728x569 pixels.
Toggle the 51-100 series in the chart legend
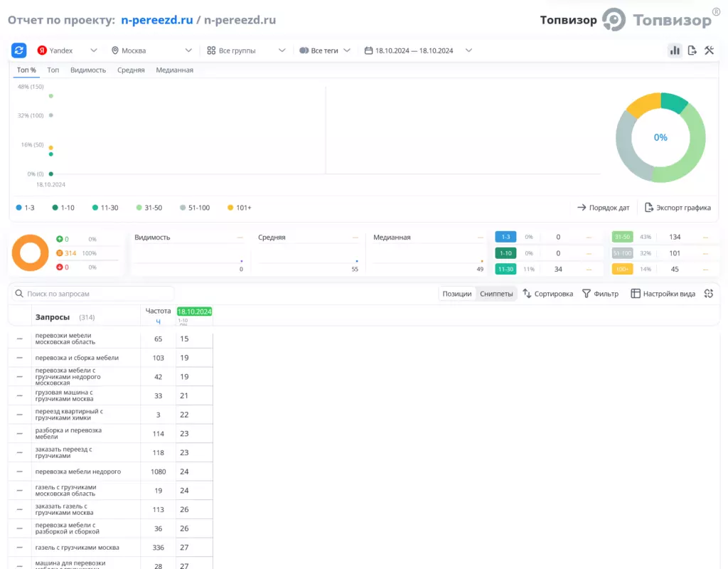click(195, 208)
